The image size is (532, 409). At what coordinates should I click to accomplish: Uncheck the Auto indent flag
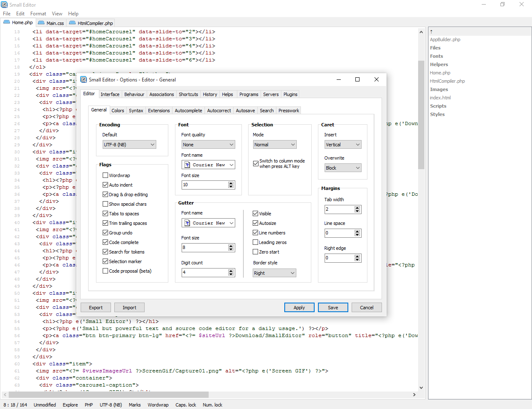click(106, 185)
